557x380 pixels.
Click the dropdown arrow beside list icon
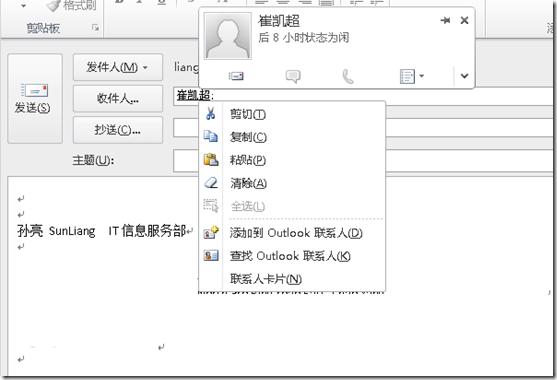pyautogui.click(x=422, y=76)
